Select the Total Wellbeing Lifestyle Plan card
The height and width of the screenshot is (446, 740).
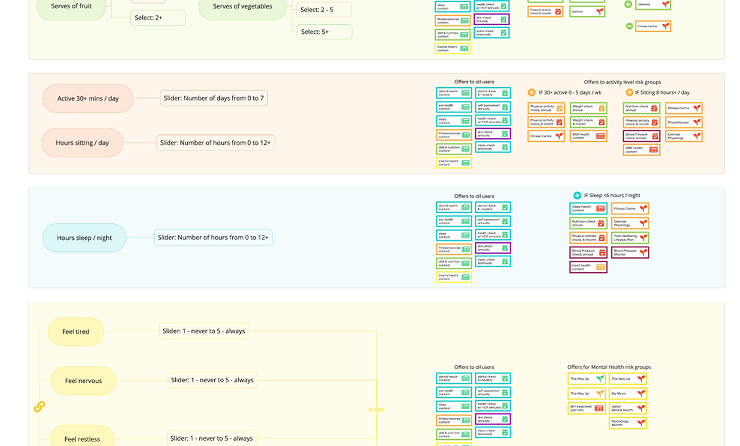pos(631,238)
